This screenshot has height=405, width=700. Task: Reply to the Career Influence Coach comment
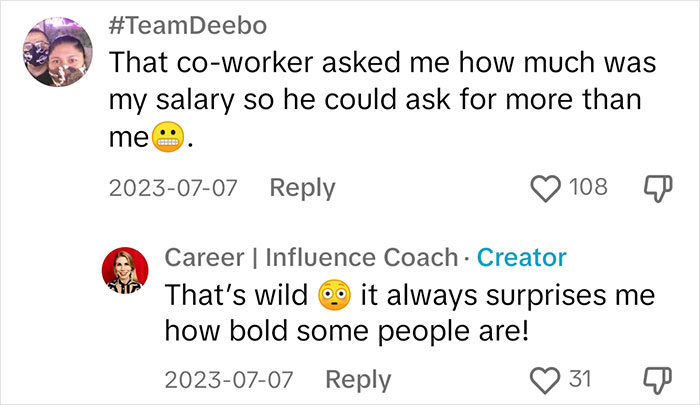pos(358,380)
